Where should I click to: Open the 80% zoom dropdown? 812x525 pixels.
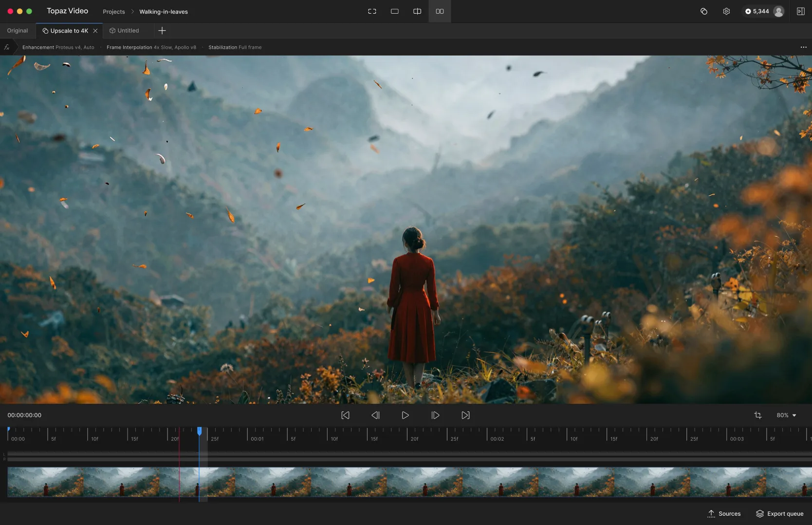pyautogui.click(x=786, y=415)
